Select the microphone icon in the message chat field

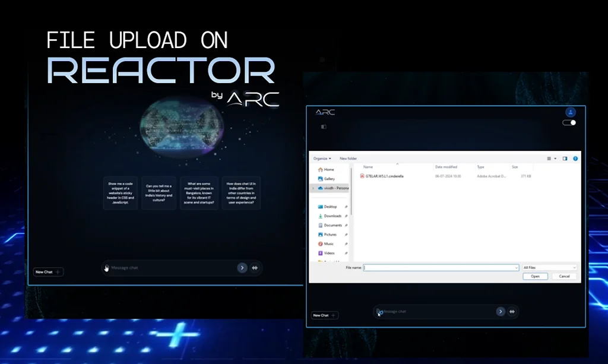coord(379,311)
